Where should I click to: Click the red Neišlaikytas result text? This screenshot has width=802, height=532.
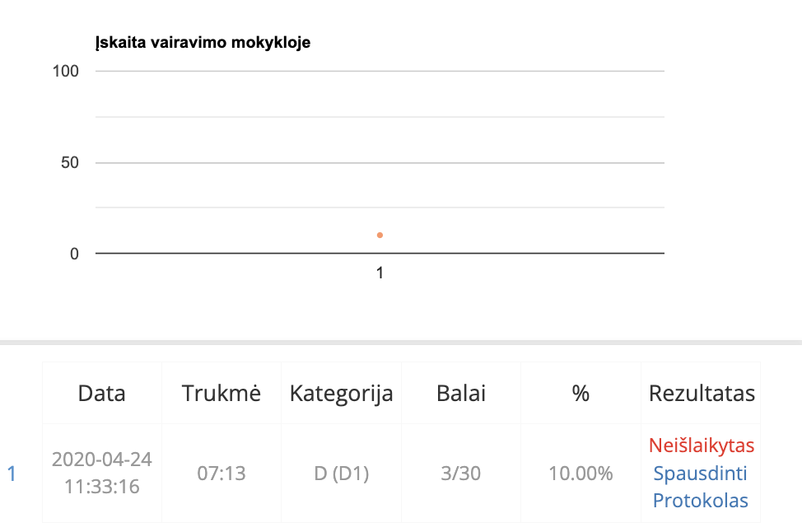702,446
